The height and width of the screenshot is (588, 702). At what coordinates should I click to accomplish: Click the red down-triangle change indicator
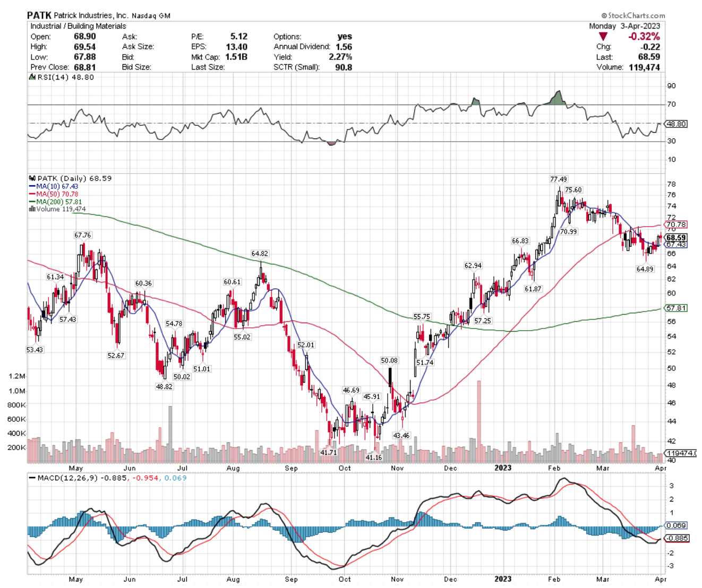(603, 37)
